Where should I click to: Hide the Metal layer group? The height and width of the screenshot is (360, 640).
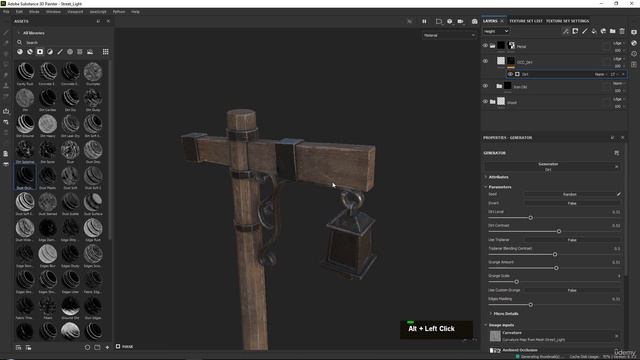(485, 46)
